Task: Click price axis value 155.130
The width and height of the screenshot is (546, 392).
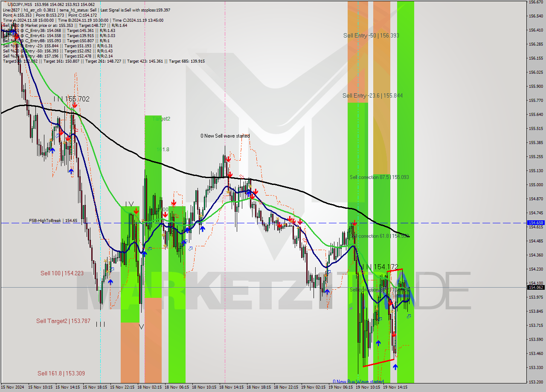Action: point(536,170)
